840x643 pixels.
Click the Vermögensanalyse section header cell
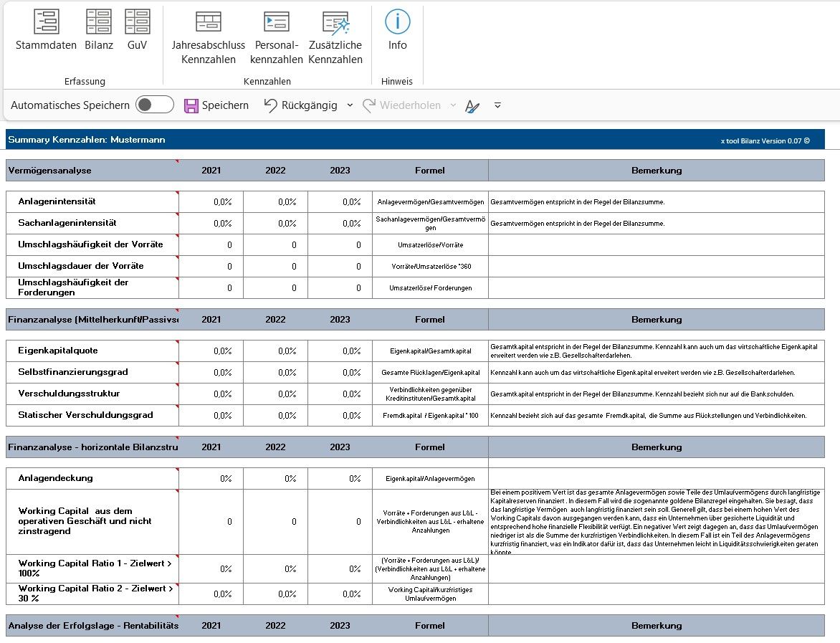point(92,171)
